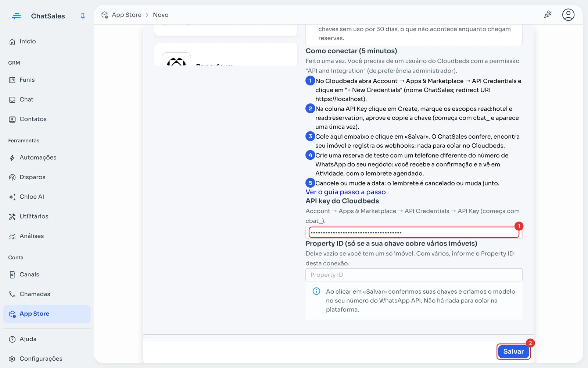Image resolution: width=588 pixels, height=368 pixels.
Task: Click the Salvar button
Action: [x=513, y=351]
